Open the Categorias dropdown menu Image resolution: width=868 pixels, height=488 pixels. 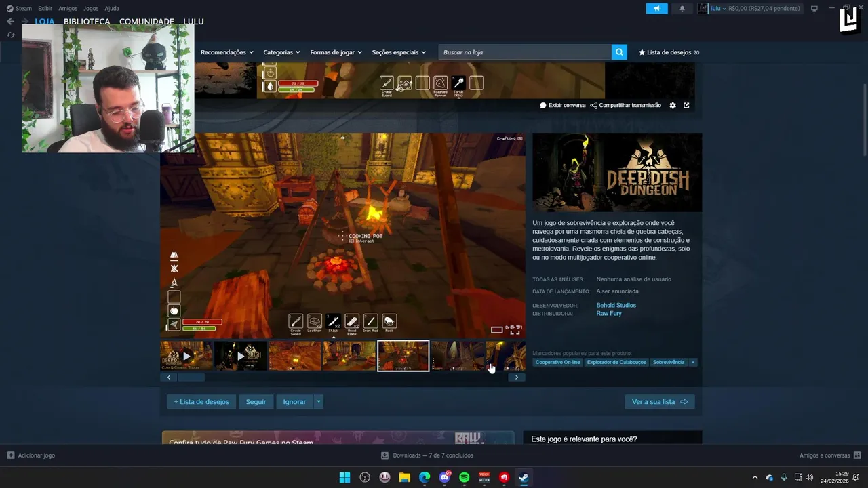point(281,52)
